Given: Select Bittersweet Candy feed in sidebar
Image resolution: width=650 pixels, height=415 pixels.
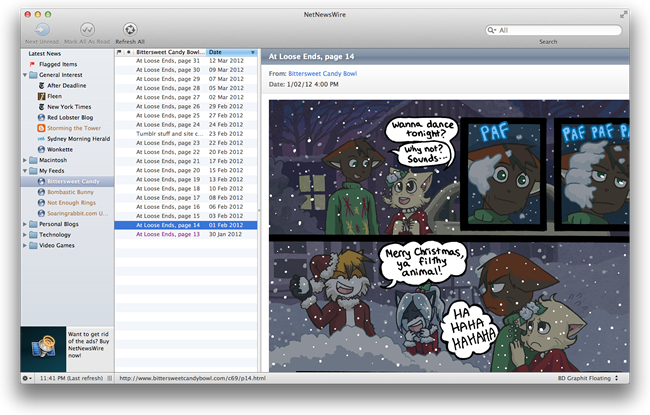Looking at the screenshot, I should [68, 181].
